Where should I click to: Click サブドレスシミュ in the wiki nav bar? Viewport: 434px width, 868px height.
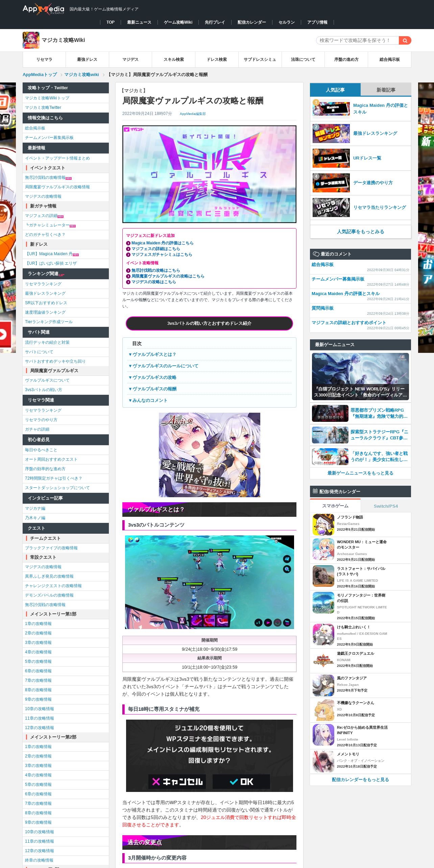(x=260, y=59)
